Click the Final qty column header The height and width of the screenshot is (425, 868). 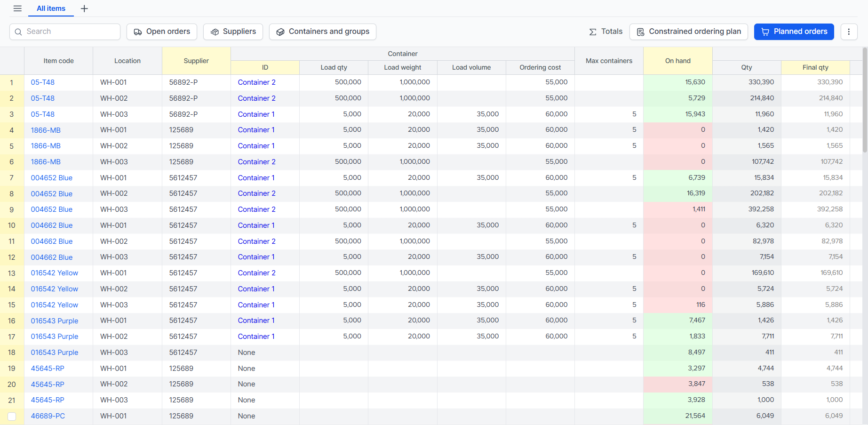815,67
